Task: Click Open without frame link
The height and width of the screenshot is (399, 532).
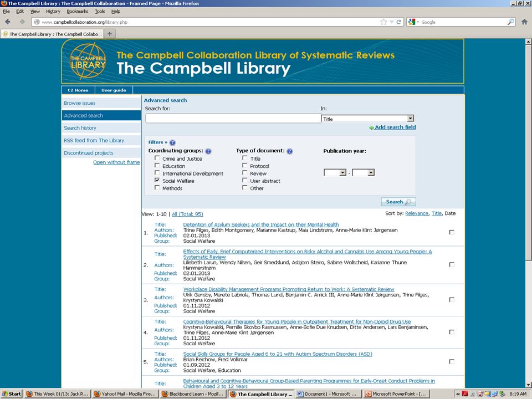Action: pyautogui.click(x=116, y=162)
